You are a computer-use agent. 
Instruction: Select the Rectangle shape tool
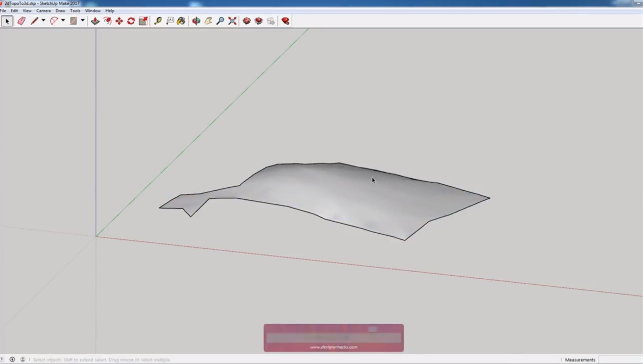point(73,21)
